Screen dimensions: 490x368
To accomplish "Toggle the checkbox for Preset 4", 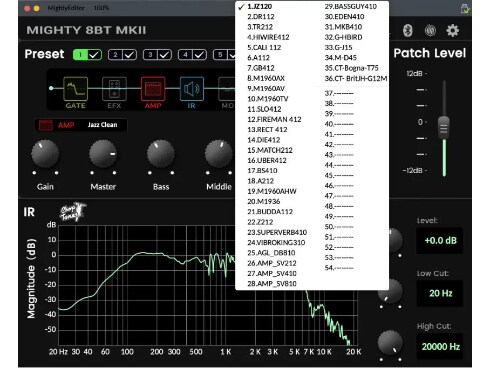I will click(x=199, y=55).
